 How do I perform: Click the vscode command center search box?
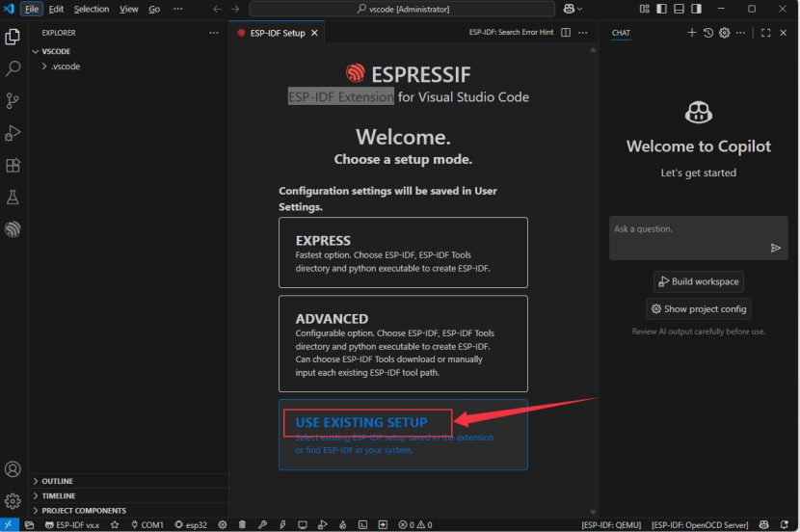coord(402,9)
